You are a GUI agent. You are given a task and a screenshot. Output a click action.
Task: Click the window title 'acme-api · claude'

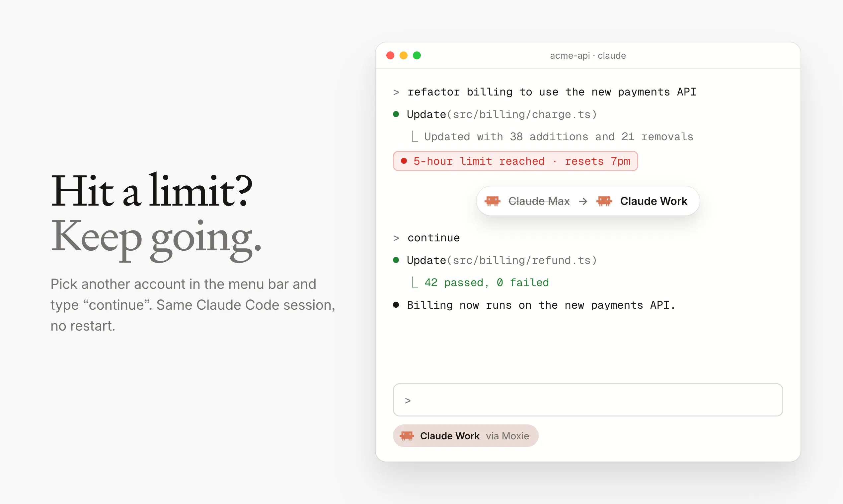point(588,55)
